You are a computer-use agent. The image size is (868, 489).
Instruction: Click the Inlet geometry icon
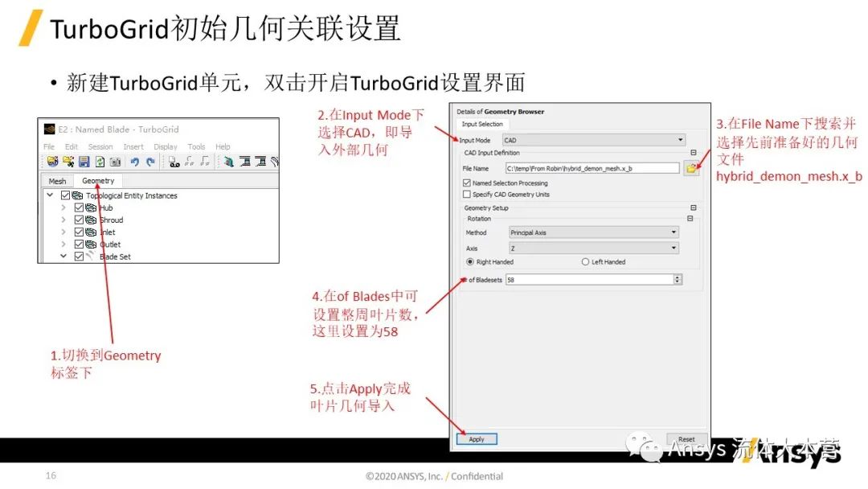click(91, 232)
